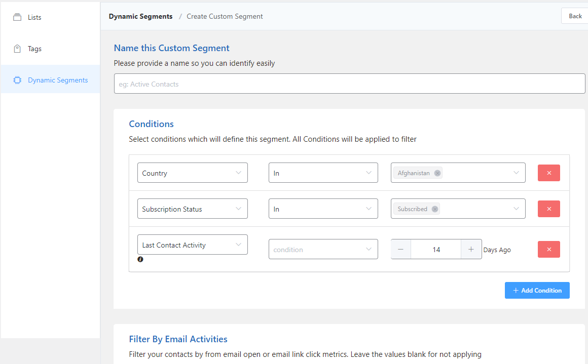The width and height of the screenshot is (588, 364).
Task: Go to Lists in the sidebar
Action: [34, 17]
